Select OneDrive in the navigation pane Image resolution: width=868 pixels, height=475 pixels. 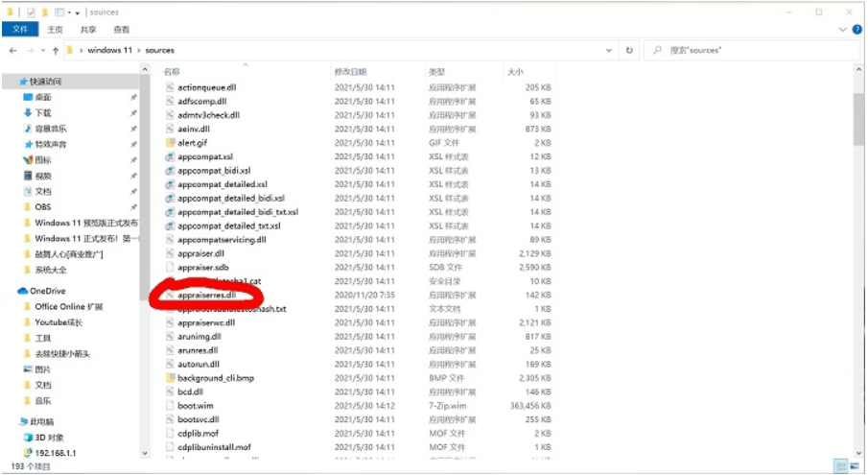click(48, 291)
